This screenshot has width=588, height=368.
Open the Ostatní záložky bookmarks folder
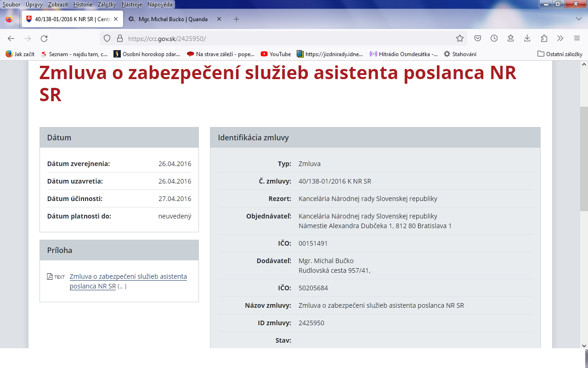(x=560, y=54)
